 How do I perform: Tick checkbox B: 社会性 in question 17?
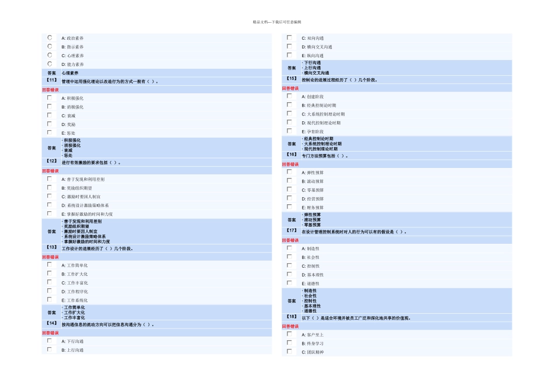[289, 257]
